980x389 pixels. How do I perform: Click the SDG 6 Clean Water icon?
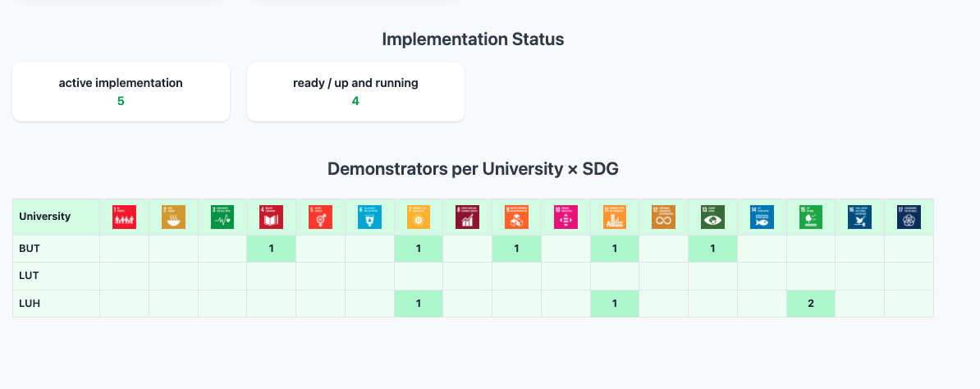tap(369, 217)
